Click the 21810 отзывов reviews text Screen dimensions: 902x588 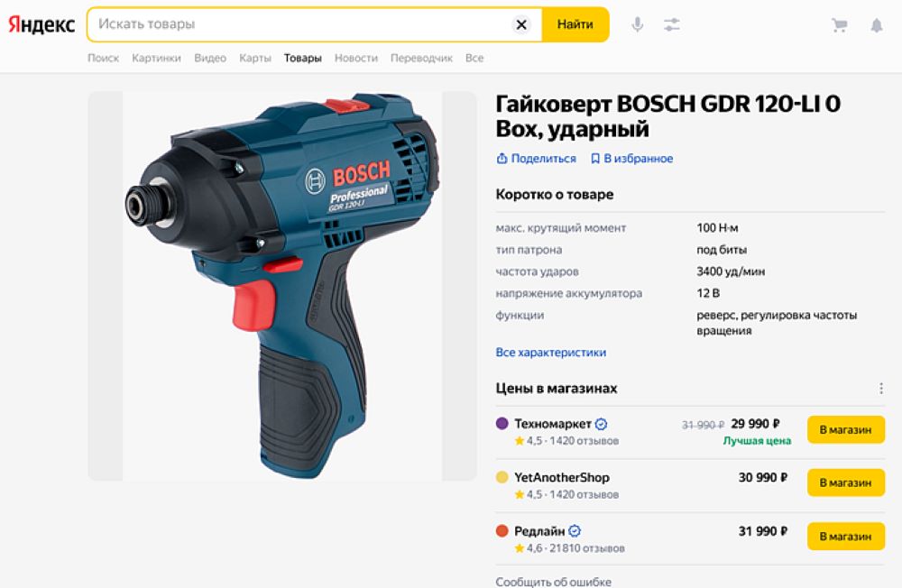click(587, 548)
